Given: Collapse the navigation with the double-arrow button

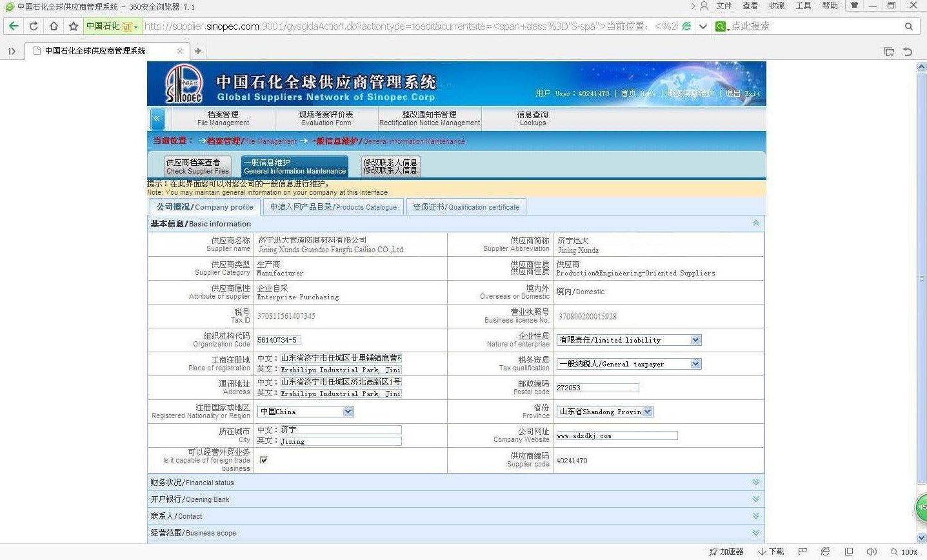Looking at the screenshot, I should pyautogui.click(x=157, y=119).
